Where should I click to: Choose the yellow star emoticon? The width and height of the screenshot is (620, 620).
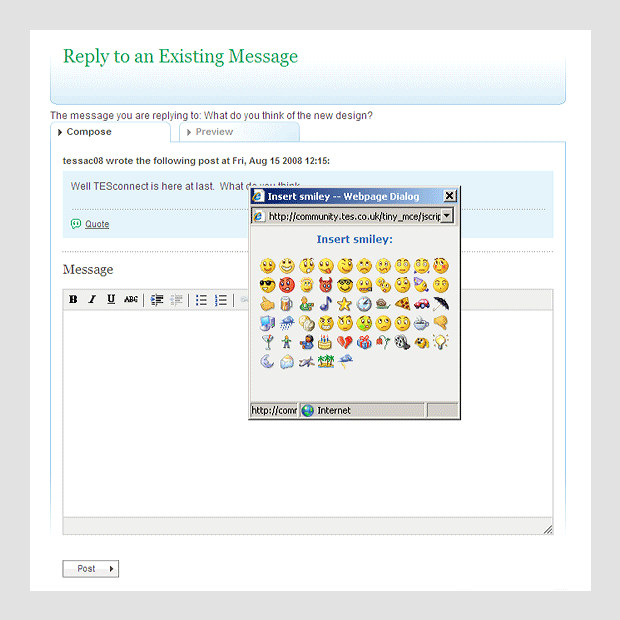[344, 304]
